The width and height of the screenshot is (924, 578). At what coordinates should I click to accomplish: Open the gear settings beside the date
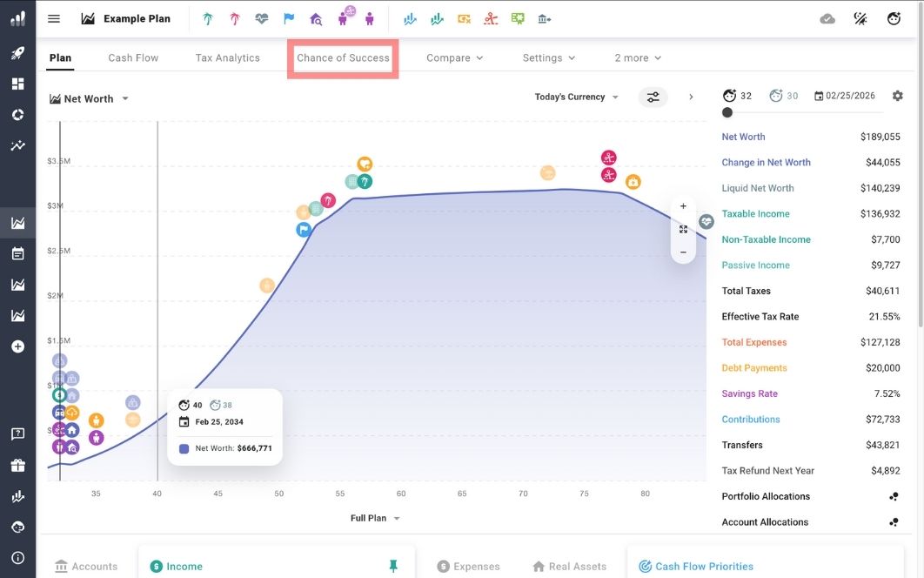click(x=898, y=96)
